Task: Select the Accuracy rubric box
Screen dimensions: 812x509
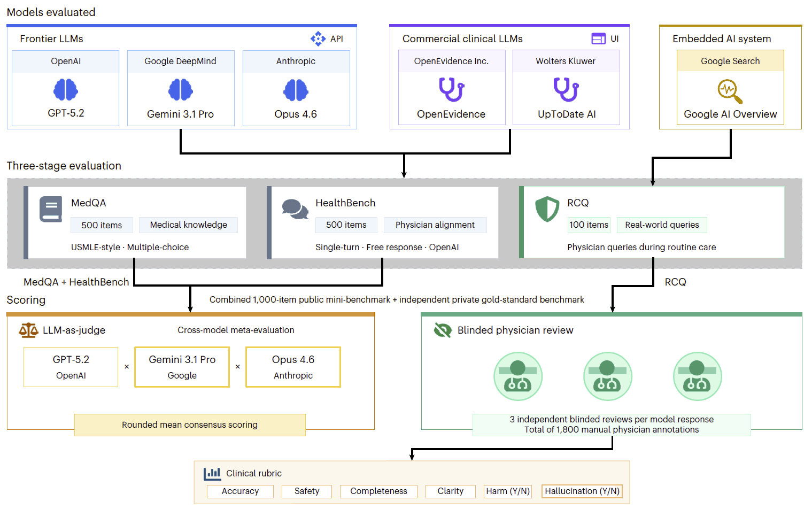Action: [240, 491]
